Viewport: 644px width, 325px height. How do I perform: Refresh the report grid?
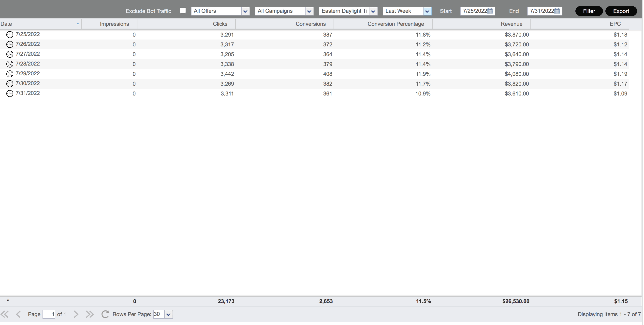[x=105, y=314]
